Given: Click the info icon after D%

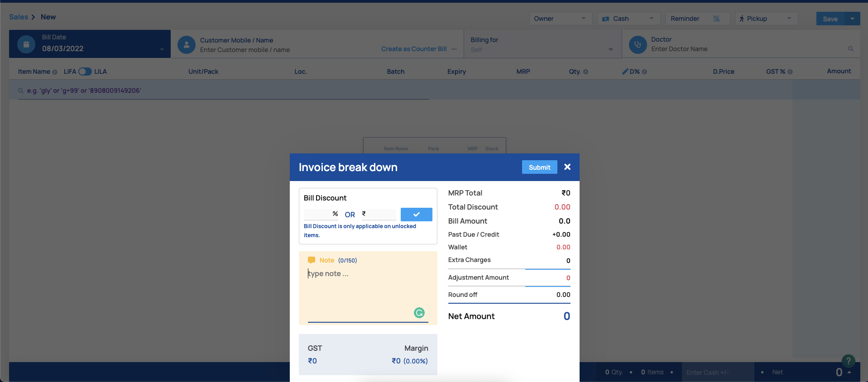Looking at the screenshot, I should click(x=644, y=72).
